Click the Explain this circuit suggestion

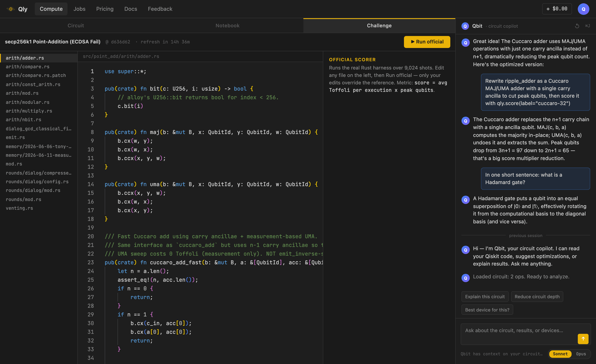(x=485, y=297)
